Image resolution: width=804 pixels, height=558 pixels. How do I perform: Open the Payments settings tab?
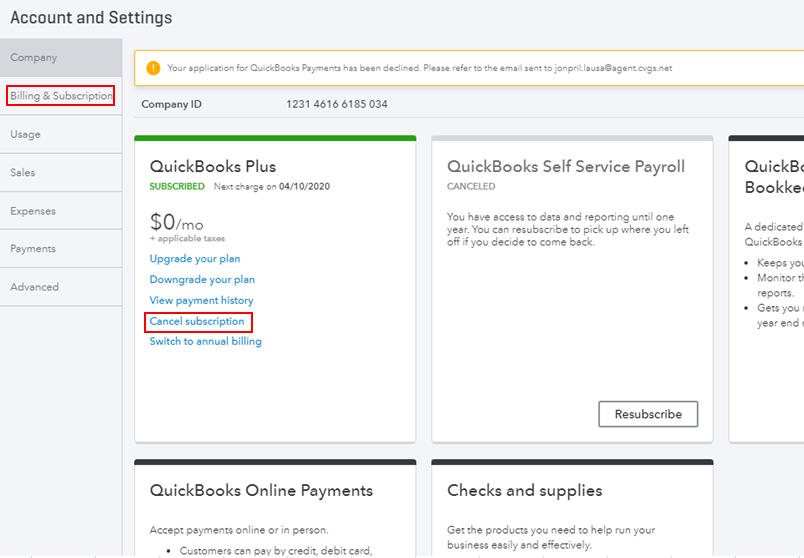[61, 249]
